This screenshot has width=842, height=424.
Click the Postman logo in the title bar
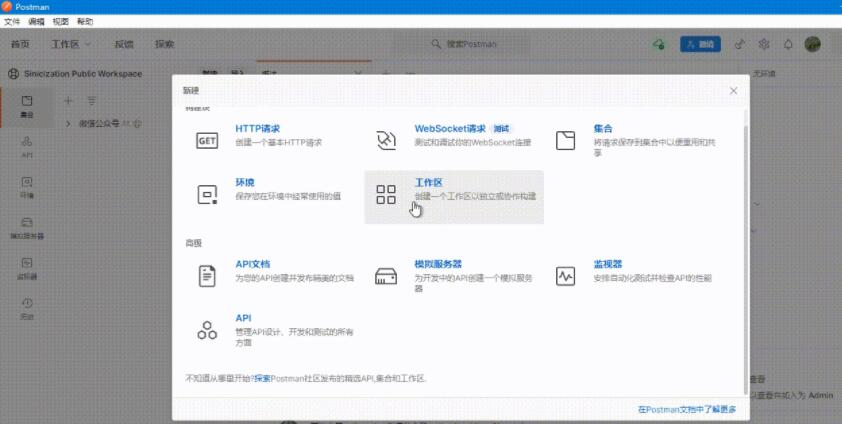click(6, 7)
